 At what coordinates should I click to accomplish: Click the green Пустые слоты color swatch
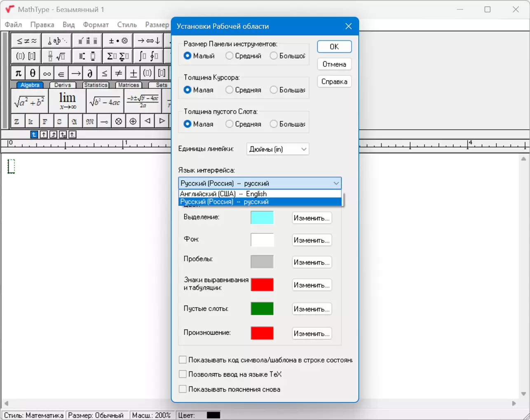(x=262, y=308)
